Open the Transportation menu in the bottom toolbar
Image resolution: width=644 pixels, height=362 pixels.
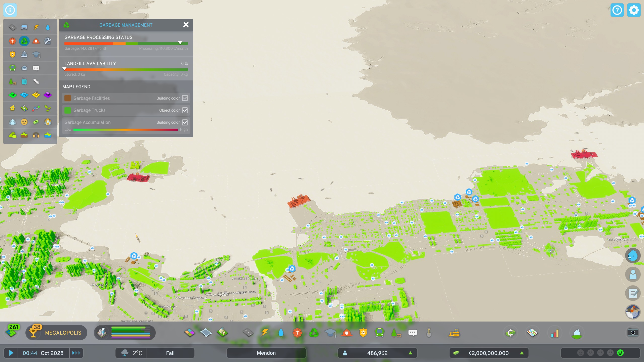pos(380,332)
